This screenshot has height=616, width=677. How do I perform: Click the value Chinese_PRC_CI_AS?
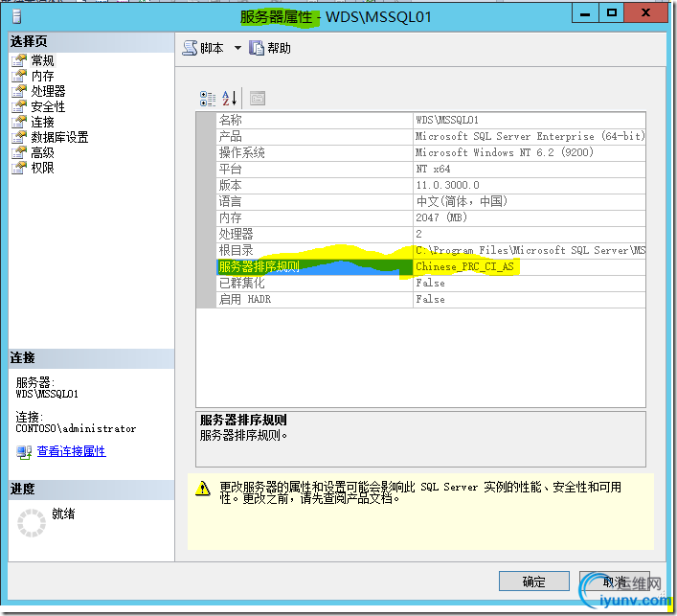tap(464, 267)
